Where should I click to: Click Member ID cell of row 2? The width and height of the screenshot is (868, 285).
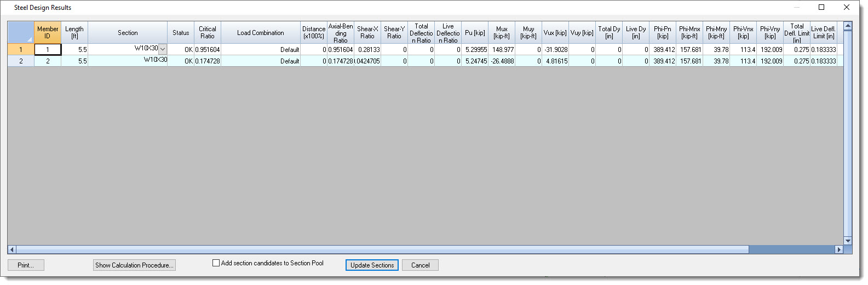coord(48,61)
